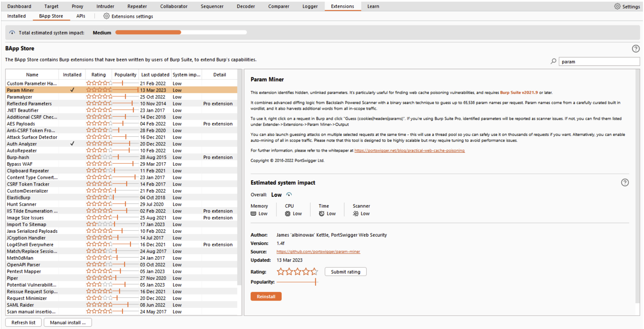
Task: Click the installed checkmark for Auth Analyzer
Action: pos(72,144)
